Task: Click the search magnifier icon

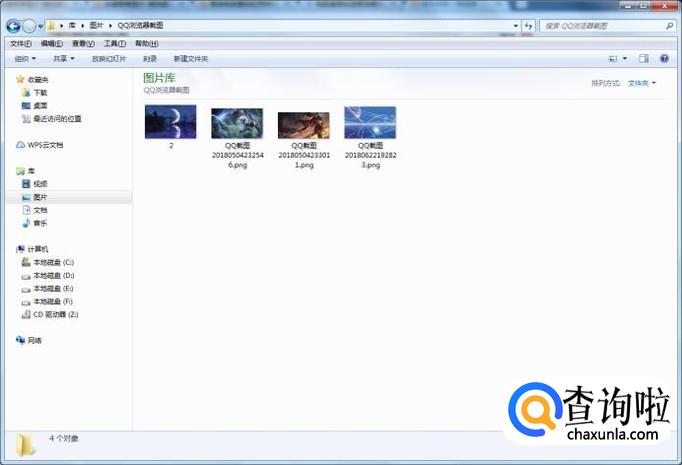Action: tap(669, 26)
